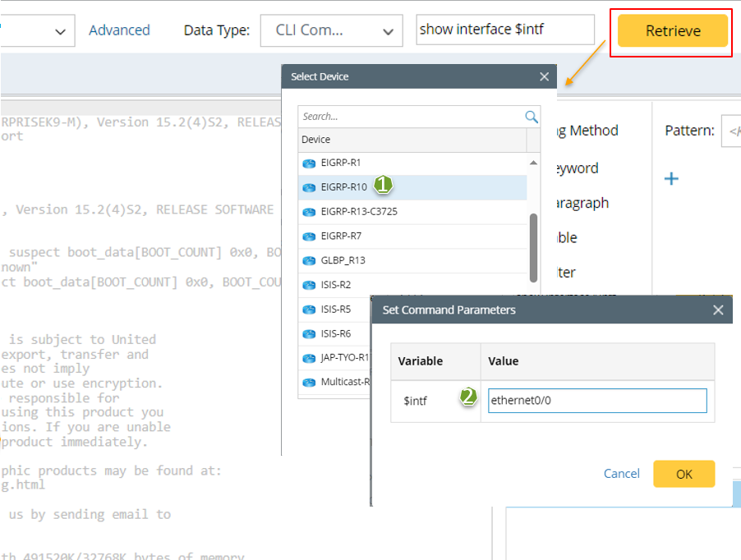This screenshot has width=741, height=560.
Task: Select the Filter parsing method option
Action: coord(566,273)
